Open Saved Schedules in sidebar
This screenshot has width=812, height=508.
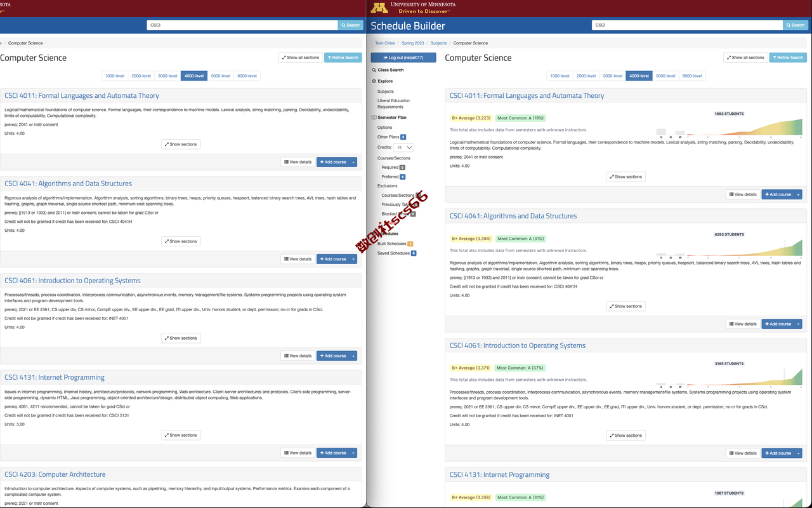point(396,253)
